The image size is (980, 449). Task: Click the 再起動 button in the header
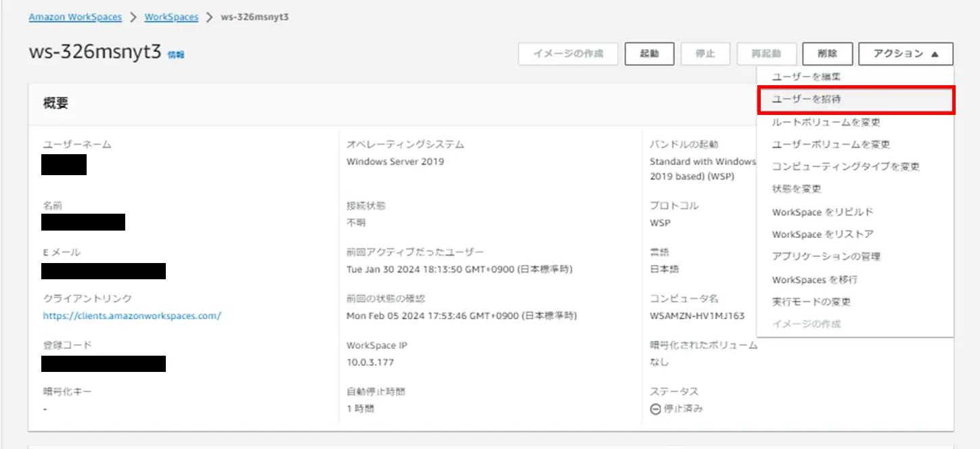click(x=766, y=54)
